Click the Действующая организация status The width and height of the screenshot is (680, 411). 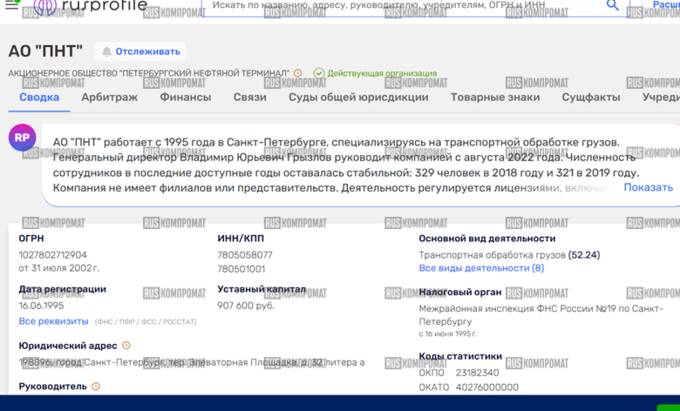(382, 73)
